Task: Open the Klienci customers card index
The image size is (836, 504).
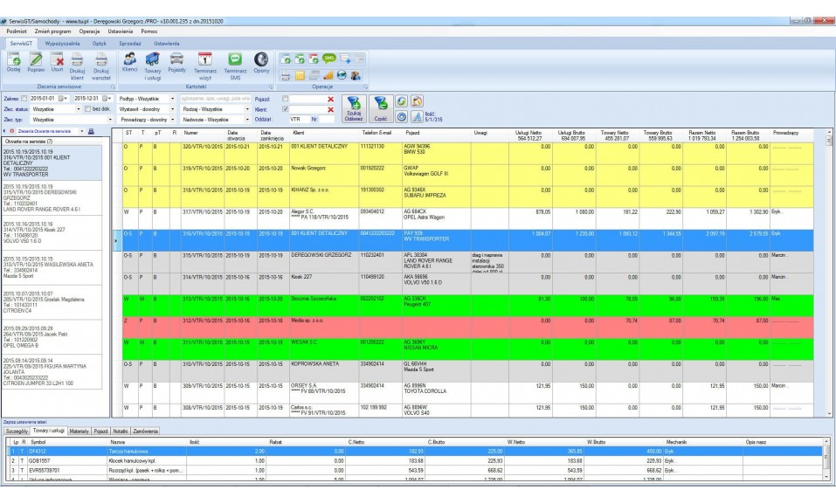Action: coord(129,61)
